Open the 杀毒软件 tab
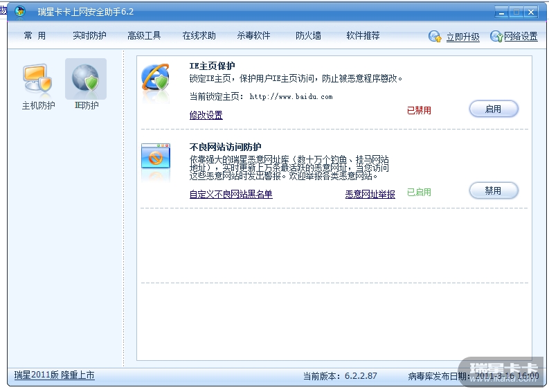 tap(253, 35)
